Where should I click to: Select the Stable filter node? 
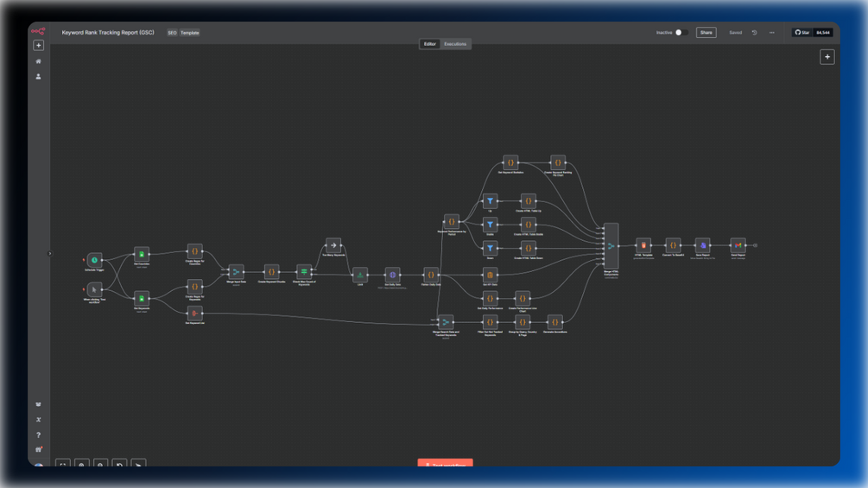click(490, 225)
